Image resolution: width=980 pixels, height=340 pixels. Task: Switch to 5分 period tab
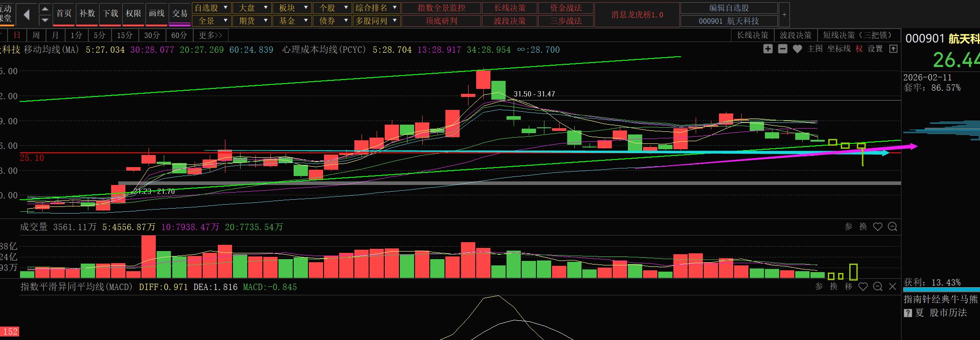(100, 35)
